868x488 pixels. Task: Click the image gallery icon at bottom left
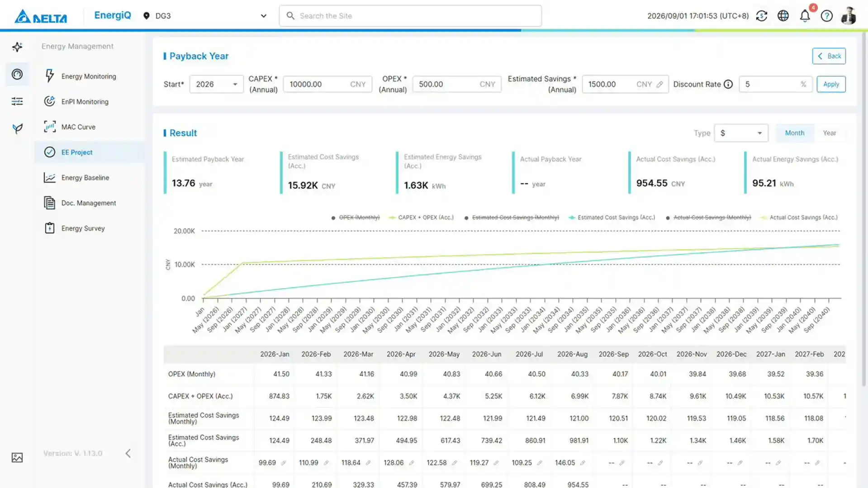pos(17,457)
